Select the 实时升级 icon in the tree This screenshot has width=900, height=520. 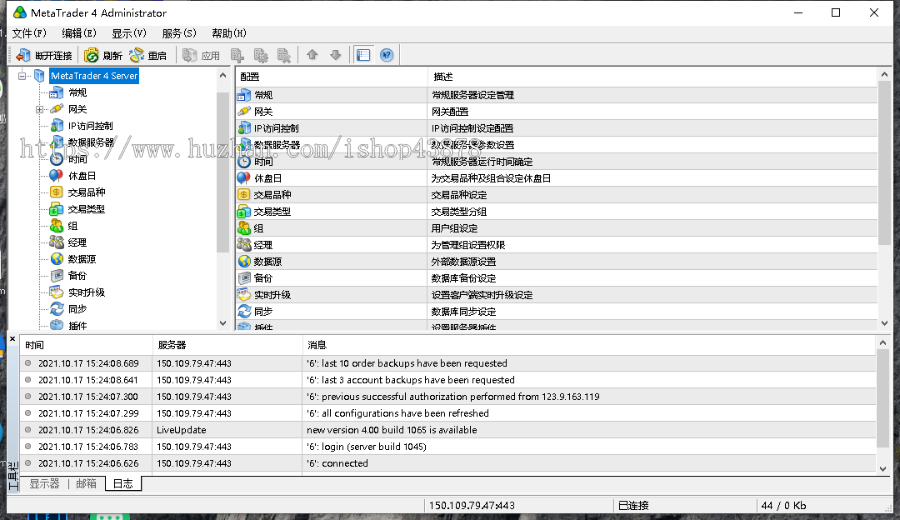(x=56, y=292)
